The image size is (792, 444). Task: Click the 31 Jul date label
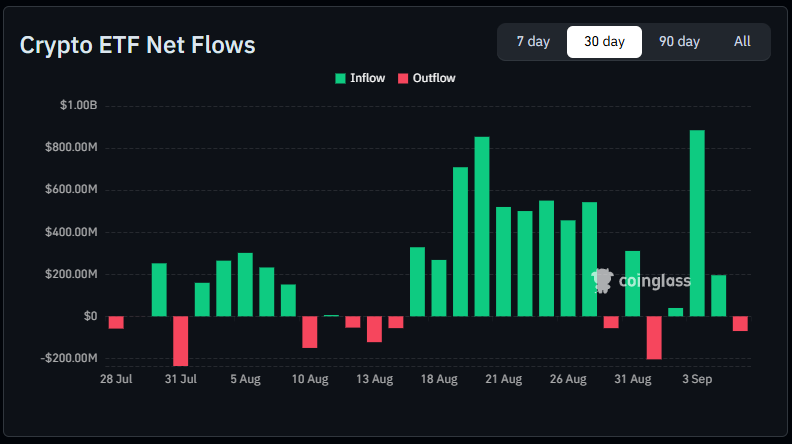click(x=180, y=379)
